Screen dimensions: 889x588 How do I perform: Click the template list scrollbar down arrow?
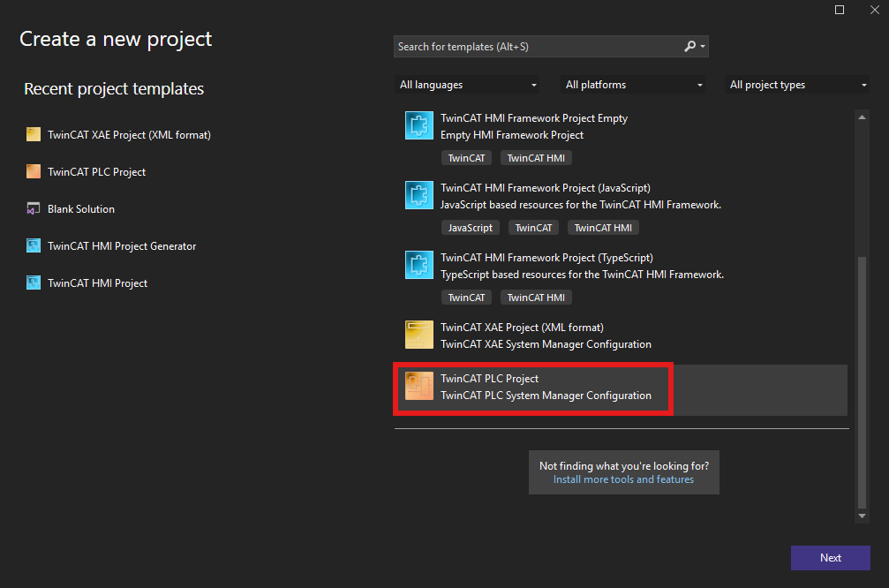[862, 516]
